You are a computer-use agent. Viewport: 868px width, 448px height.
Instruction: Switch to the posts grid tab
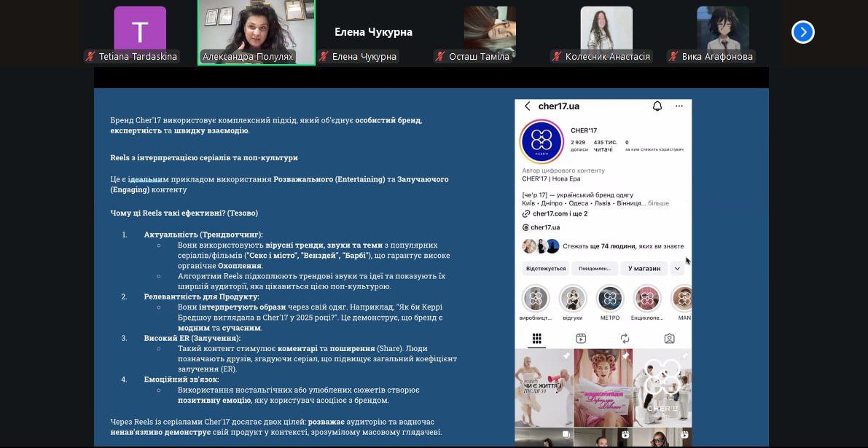click(x=537, y=339)
